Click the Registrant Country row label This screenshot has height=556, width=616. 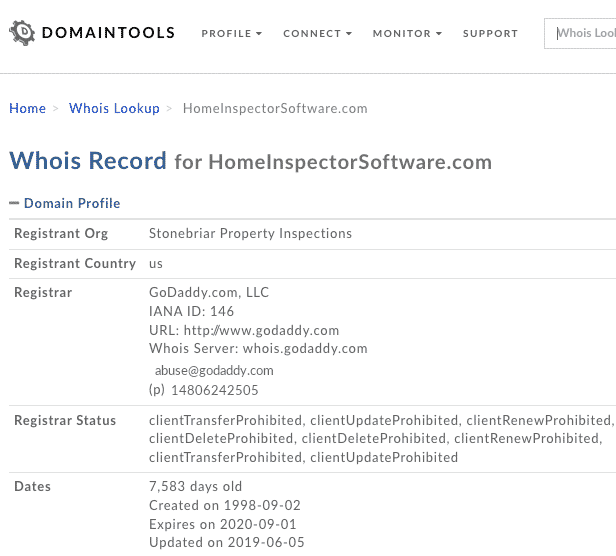pyautogui.click(x=75, y=263)
